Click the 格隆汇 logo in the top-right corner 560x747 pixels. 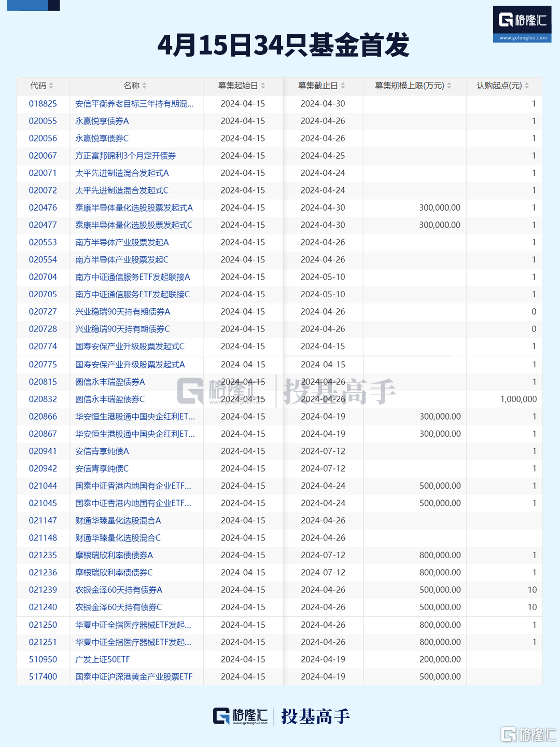(x=522, y=20)
